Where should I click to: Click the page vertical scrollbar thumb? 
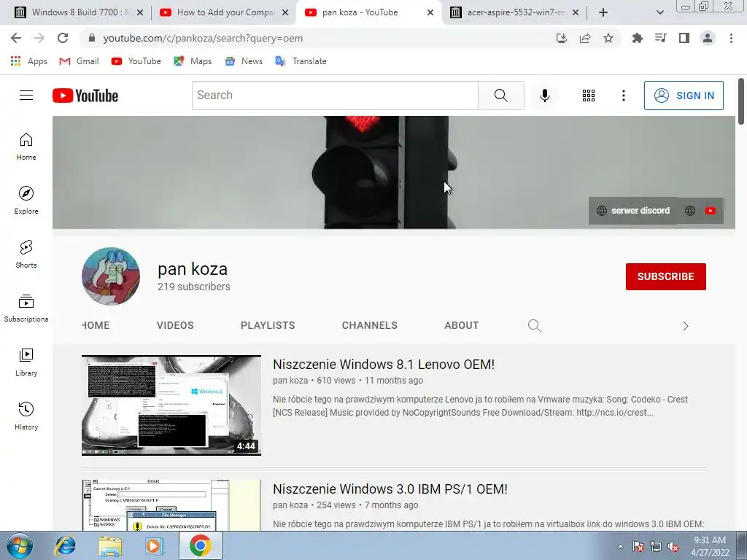coord(741,101)
